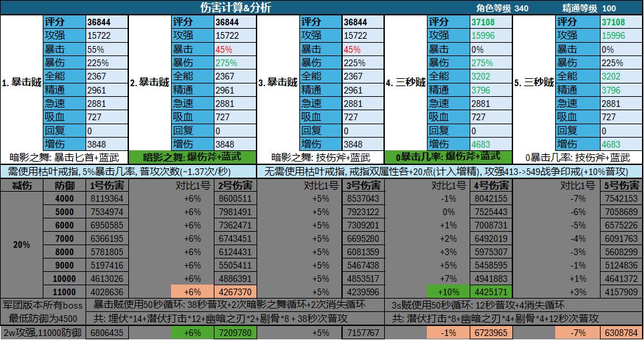Select the 20% damage reduction cell

22,245
